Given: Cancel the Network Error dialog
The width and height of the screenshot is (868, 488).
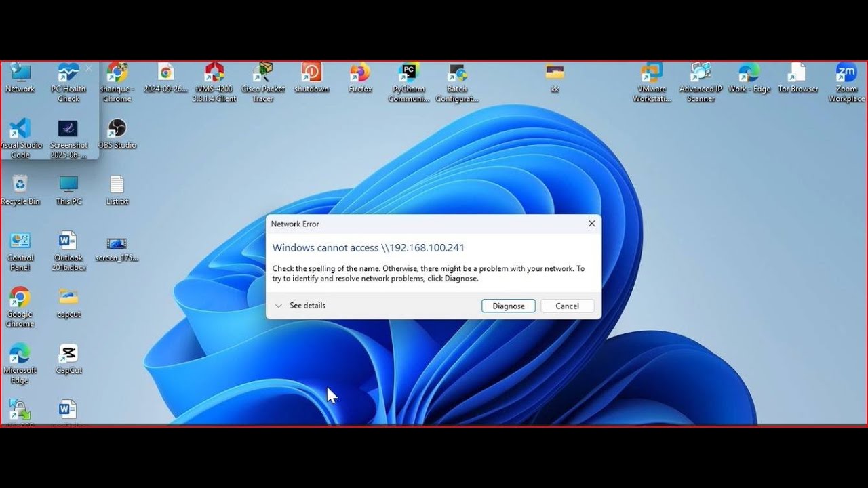Looking at the screenshot, I should 568,306.
